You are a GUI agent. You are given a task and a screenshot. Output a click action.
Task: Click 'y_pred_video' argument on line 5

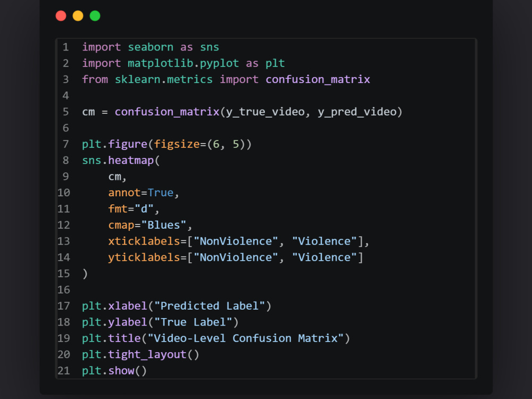tap(357, 112)
